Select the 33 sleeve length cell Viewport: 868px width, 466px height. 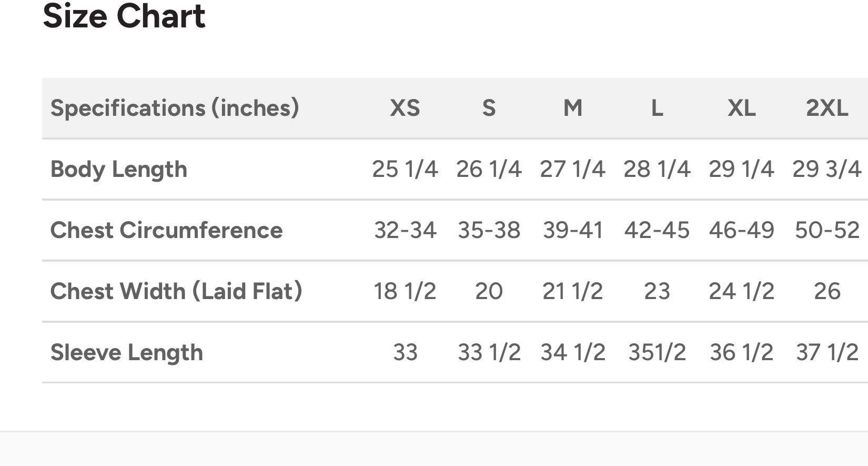click(405, 352)
